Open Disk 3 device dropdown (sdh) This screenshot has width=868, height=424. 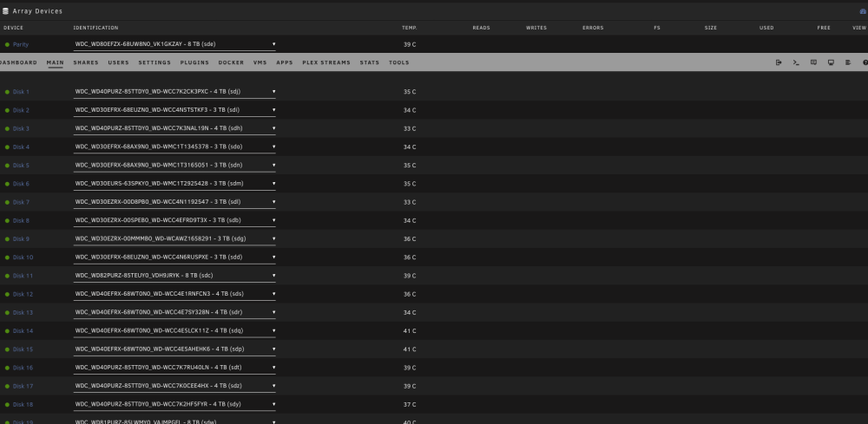click(174, 128)
